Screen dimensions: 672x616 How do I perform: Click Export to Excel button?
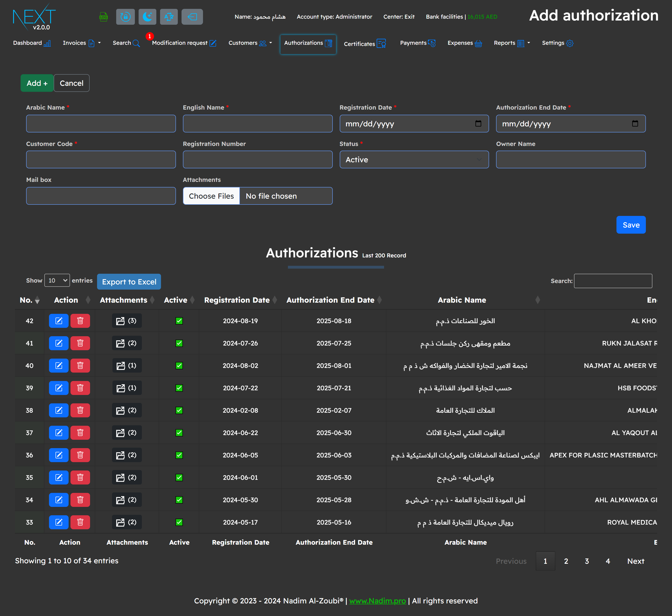(129, 282)
